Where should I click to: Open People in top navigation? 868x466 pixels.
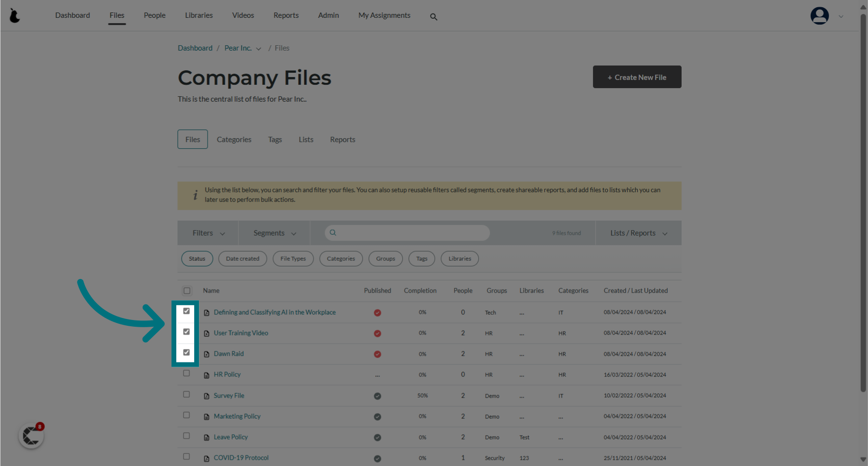click(155, 15)
